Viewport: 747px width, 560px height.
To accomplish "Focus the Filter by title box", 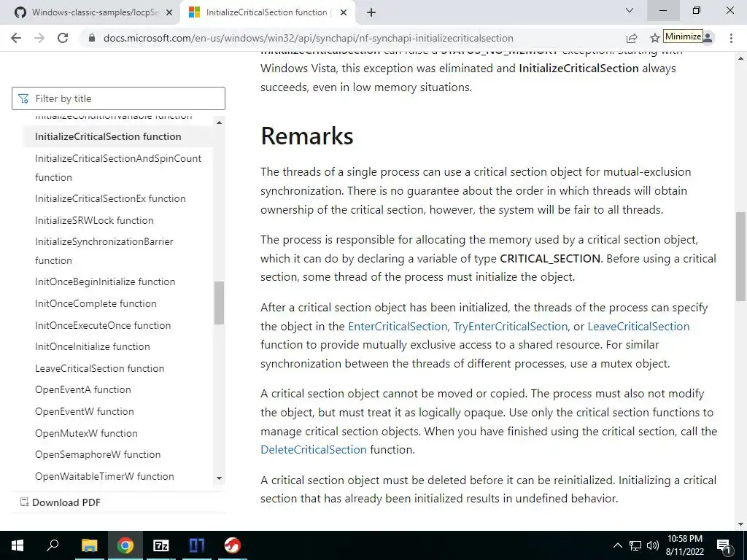I will 118,98.
